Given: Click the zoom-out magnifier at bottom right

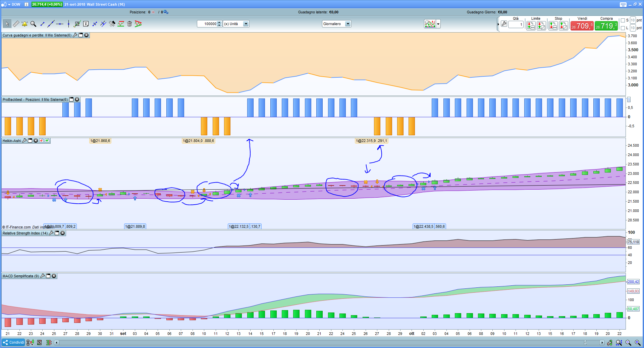Looking at the screenshot, I should [x=628, y=343].
